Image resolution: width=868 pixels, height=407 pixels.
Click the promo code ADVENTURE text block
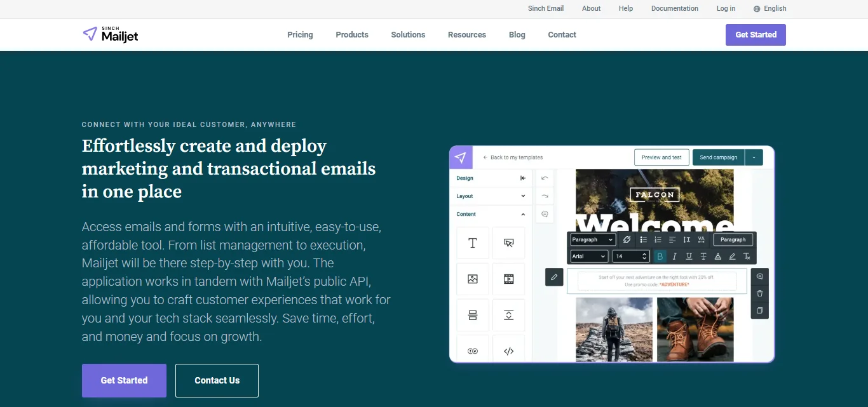[x=657, y=281]
